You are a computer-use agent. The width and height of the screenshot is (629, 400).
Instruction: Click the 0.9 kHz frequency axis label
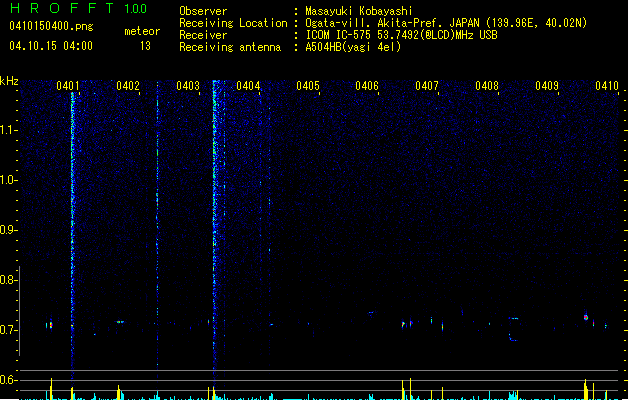(x=8, y=230)
